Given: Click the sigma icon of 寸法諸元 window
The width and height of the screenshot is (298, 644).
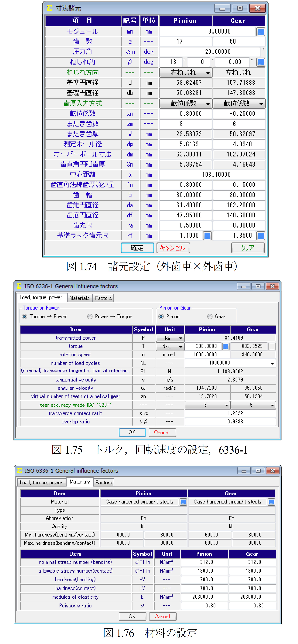Looking at the screenshot, I should coord(49,8).
